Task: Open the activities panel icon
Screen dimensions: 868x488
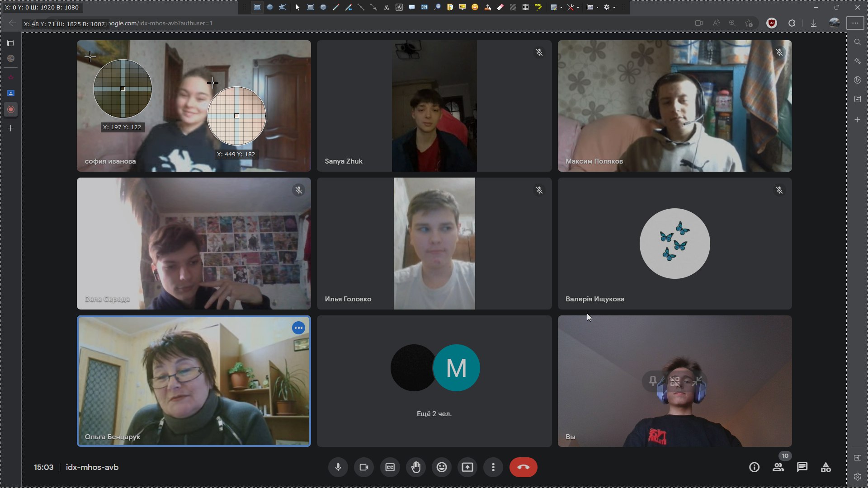Action: coord(826,467)
